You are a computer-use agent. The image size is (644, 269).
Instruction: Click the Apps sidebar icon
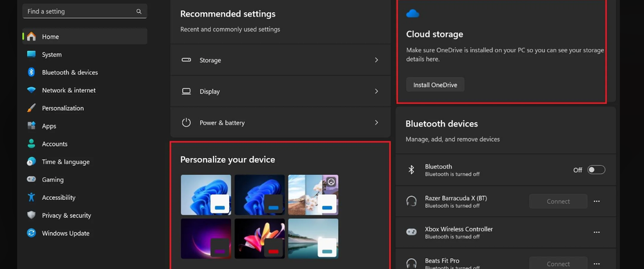pos(31,126)
